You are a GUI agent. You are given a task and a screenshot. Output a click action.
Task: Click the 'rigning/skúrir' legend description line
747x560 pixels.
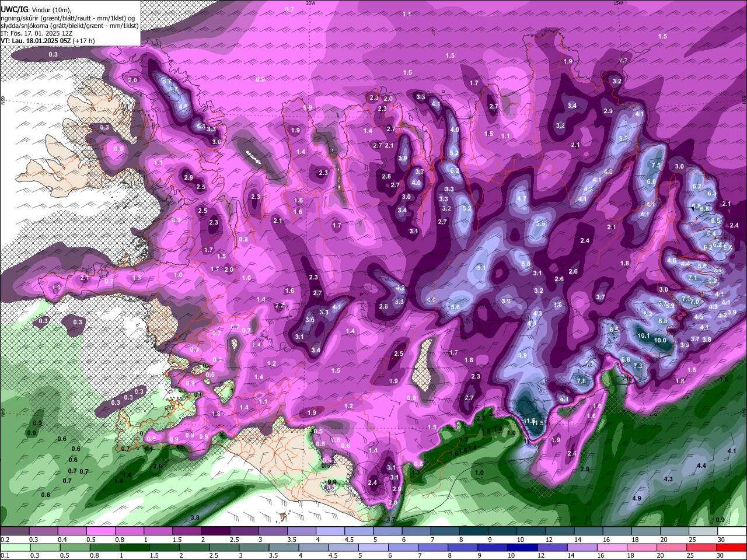coord(69,17)
